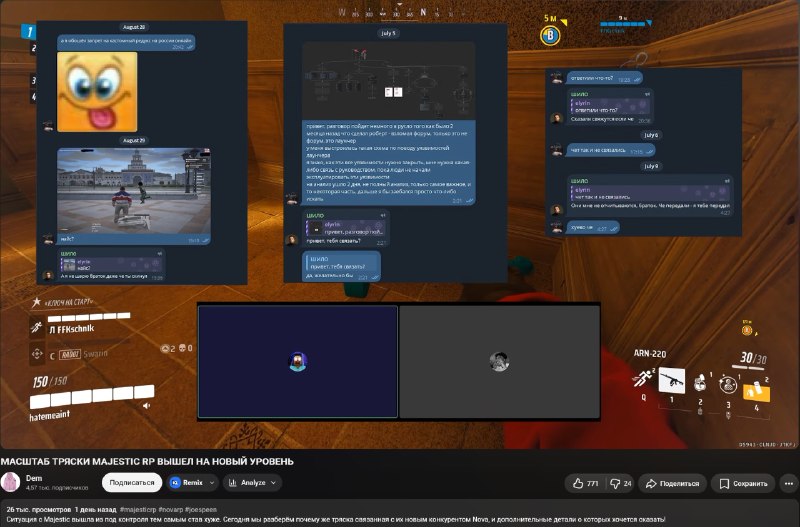
Task: Click the Подписаться subscribe button
Action: (x=132, y=483)
